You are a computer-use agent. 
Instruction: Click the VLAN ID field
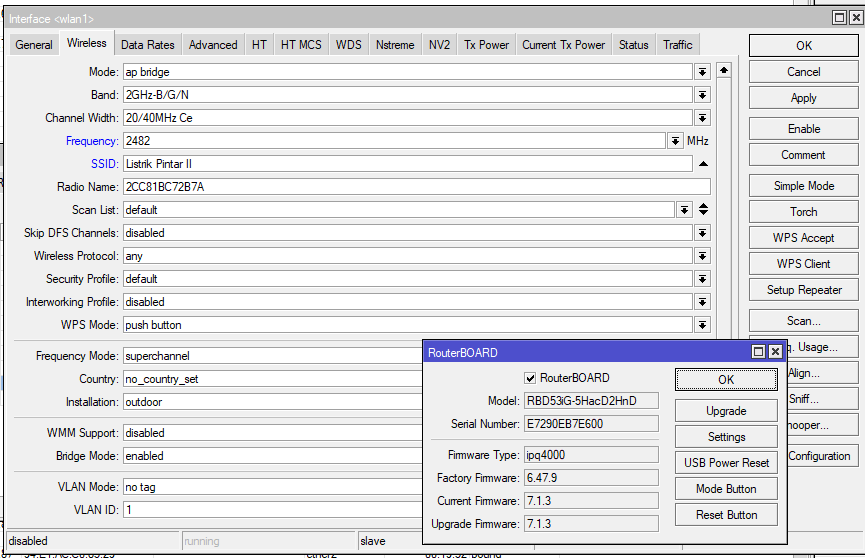[273, 509]
